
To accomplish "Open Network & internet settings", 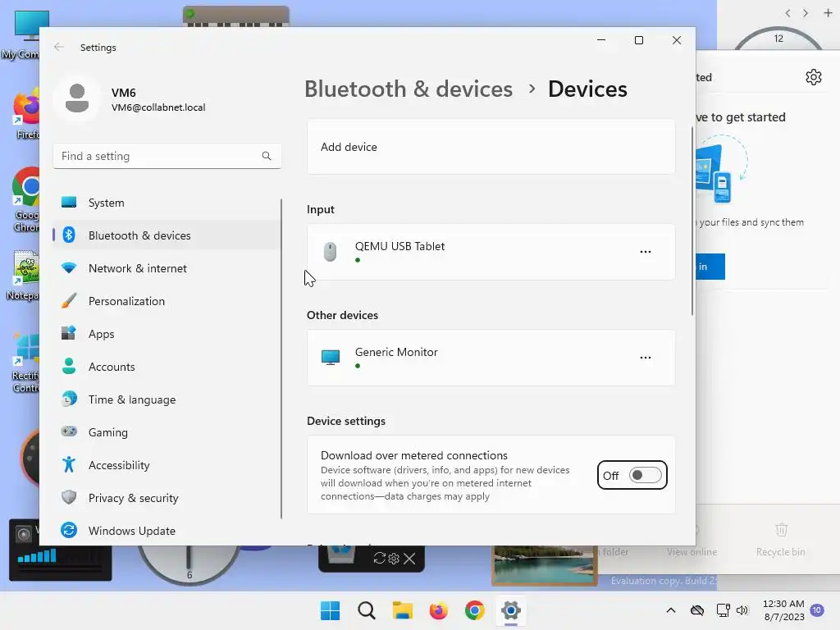I will [x=167, y=268].
